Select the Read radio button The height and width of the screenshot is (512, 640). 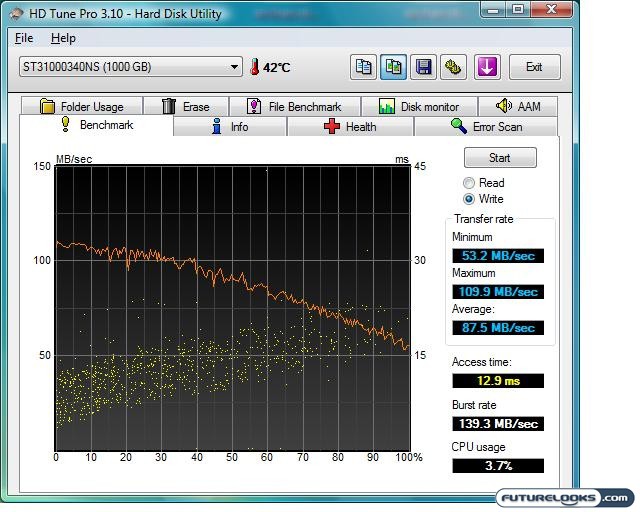(x=469, y=183)
